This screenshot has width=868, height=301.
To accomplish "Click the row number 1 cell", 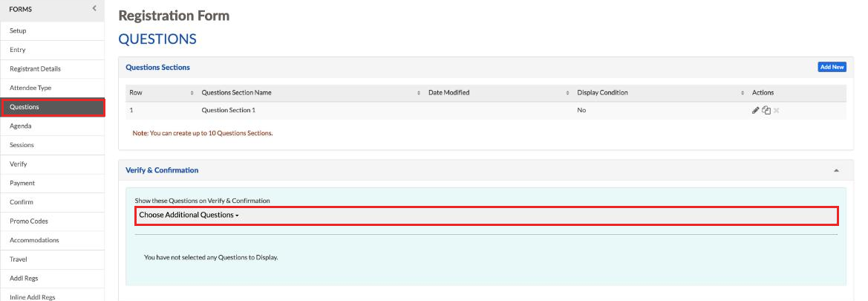I will (131, 110).
